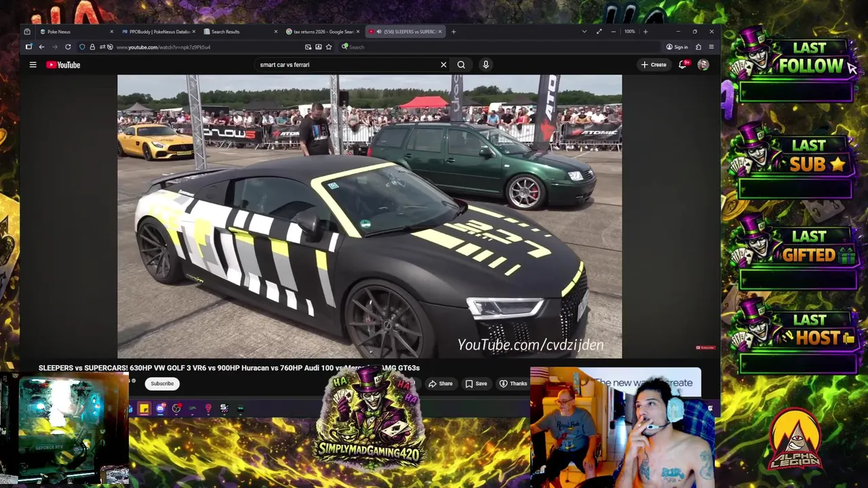Open the YouTube Create button
The height and width of the screenshot is (488, 868).
(654, 64)
